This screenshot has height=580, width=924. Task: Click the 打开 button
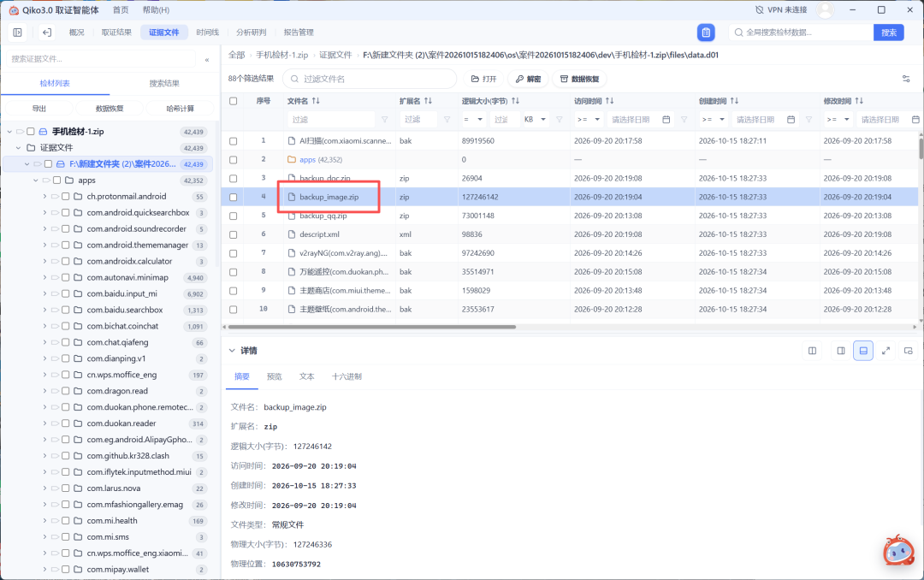[483, 79]
